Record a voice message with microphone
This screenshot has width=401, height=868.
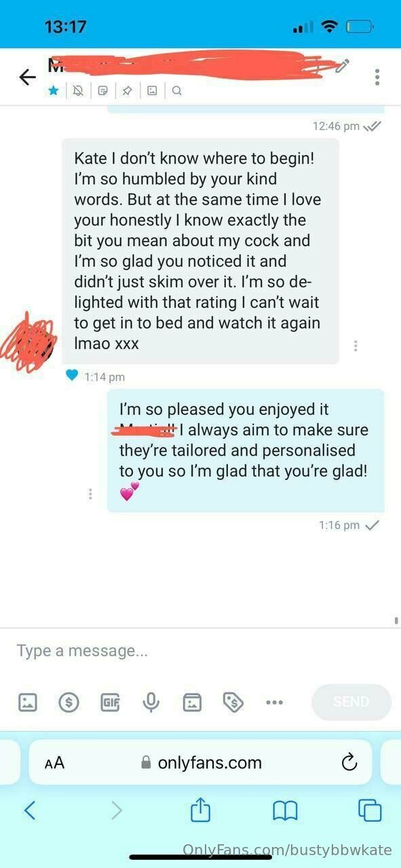(x=151, y=703)
